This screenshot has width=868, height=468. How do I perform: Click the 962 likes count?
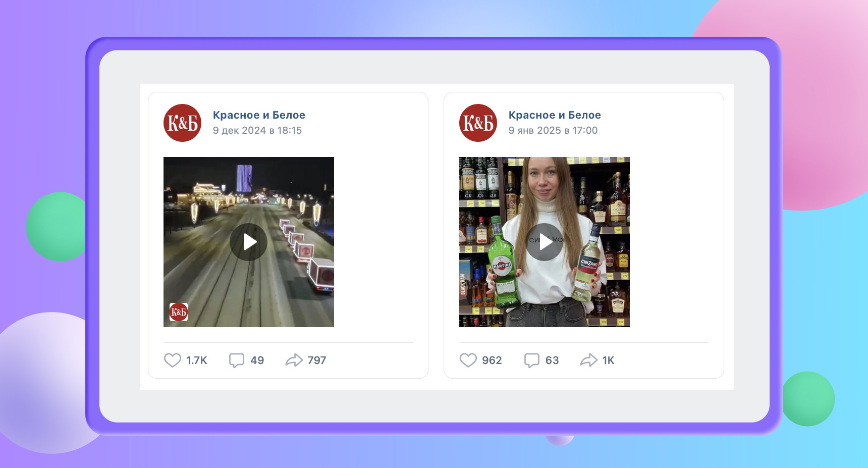point(492,360)
